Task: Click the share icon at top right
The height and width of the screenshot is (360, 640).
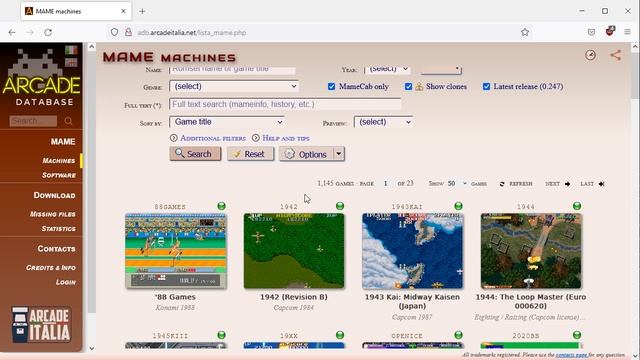Action: (616, 55)
